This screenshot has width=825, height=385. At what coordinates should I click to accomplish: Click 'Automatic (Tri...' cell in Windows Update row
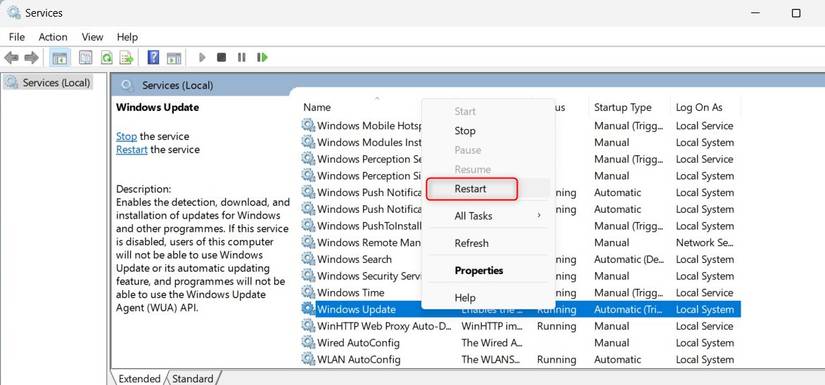[x=628, y=309]
